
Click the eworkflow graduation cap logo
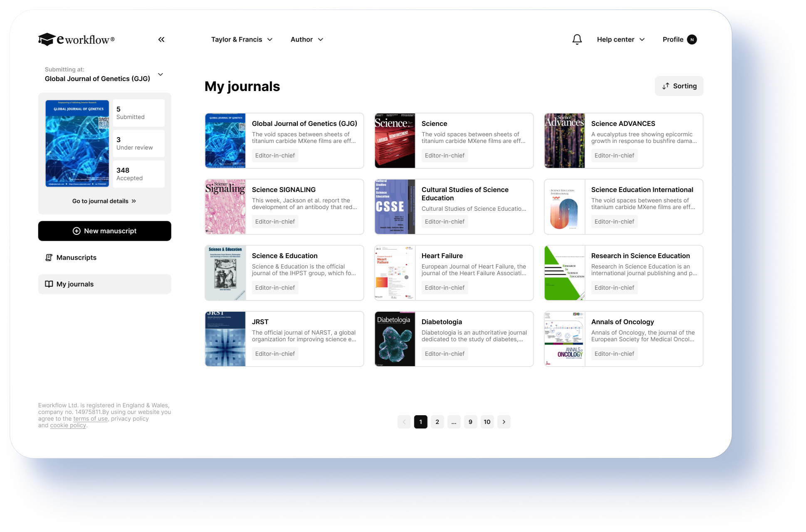47,39
